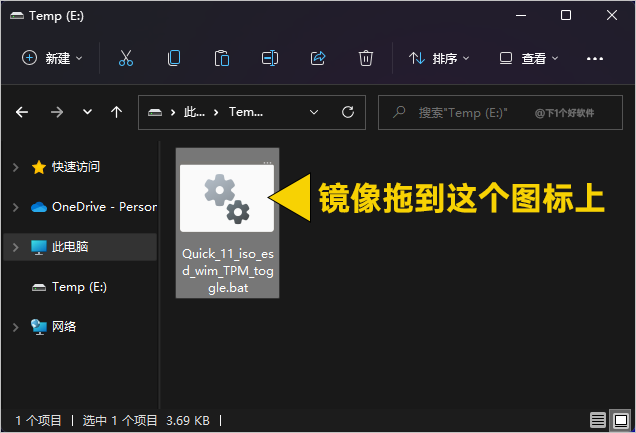Expand the OneDrive tree node

click(16, 207)
